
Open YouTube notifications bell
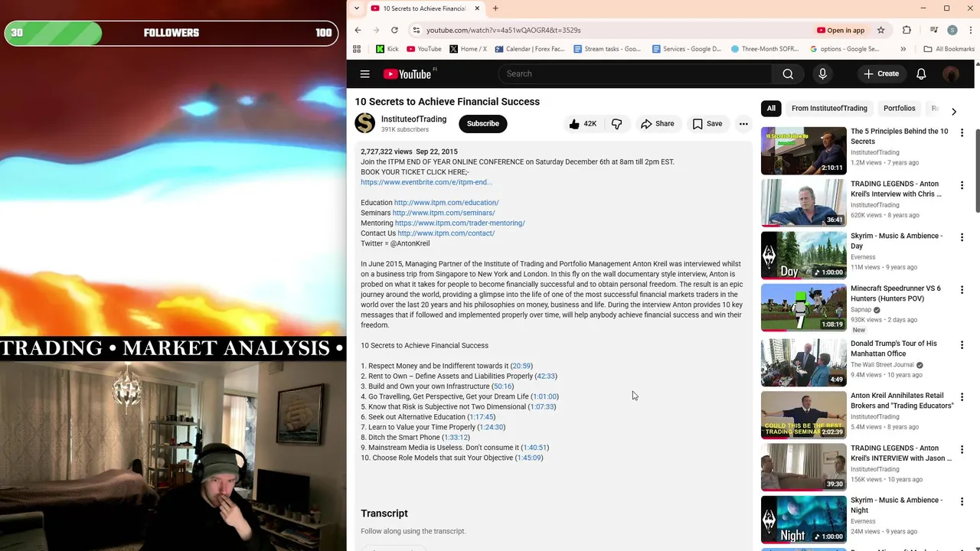point(921,73)
